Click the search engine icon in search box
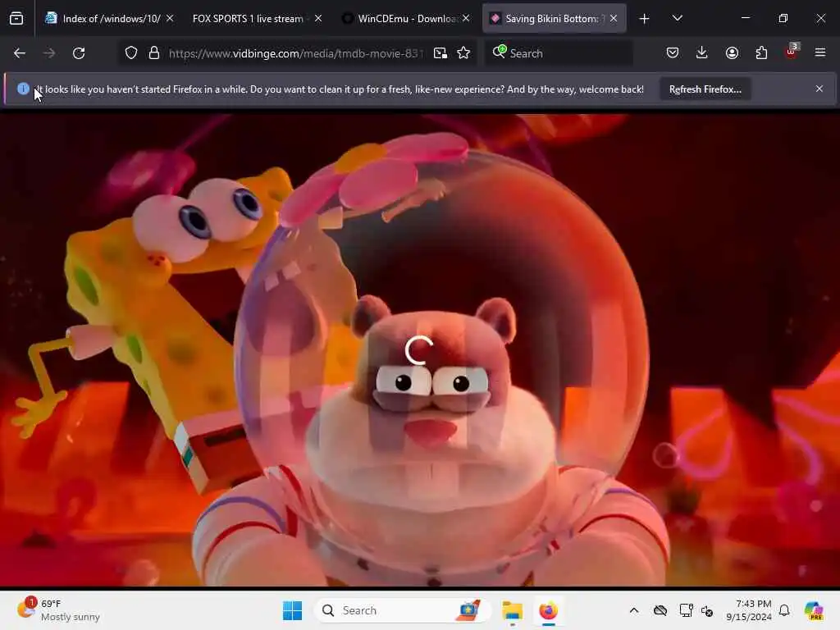Screen dimensions: 840x630 [499, 52]
